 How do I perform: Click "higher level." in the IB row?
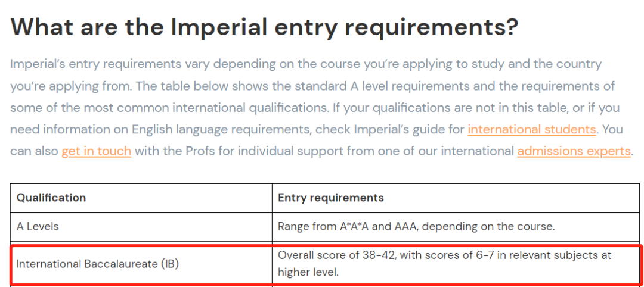(x=308, y=272)
